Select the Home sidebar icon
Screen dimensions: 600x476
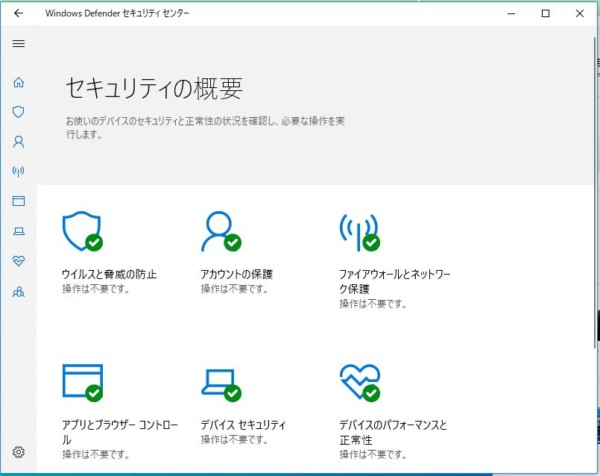18,82
